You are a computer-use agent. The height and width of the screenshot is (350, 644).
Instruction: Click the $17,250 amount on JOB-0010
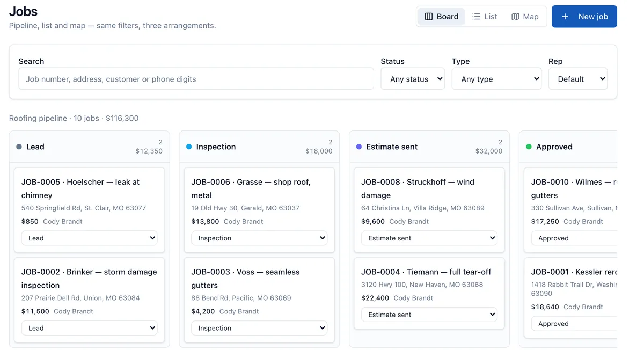(545, 221)
